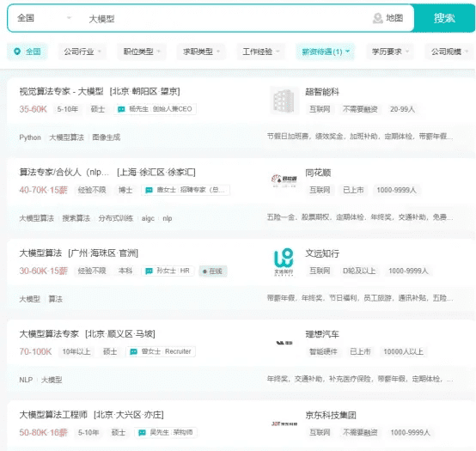This screenshot has height=451, width=476.
Task: Click the 智能硬件 industry tag
Action: point(323,351)
